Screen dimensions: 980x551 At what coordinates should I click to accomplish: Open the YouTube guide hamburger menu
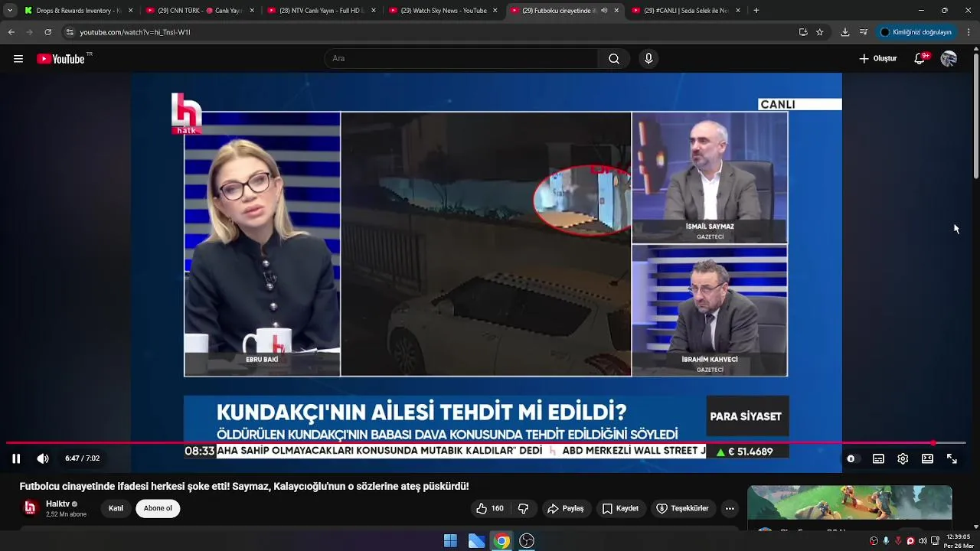[18, 59]
